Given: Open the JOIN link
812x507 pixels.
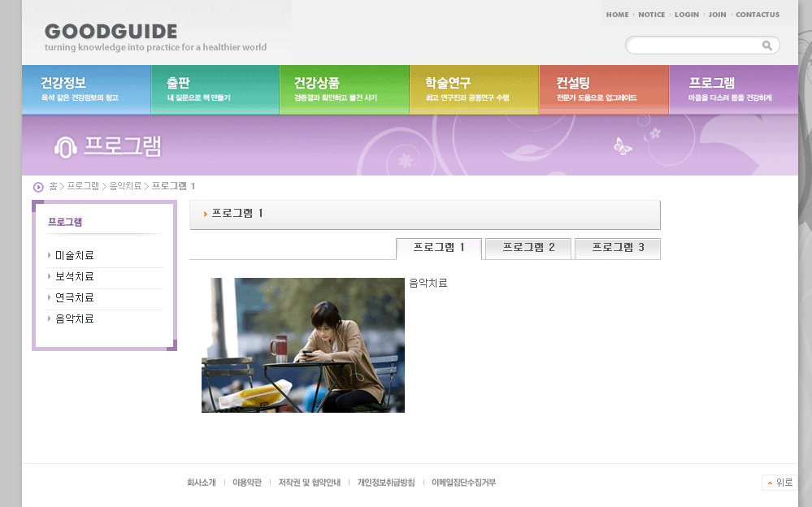Looking at the screenshot, I should pyautogui.click(x=717, y=15).
